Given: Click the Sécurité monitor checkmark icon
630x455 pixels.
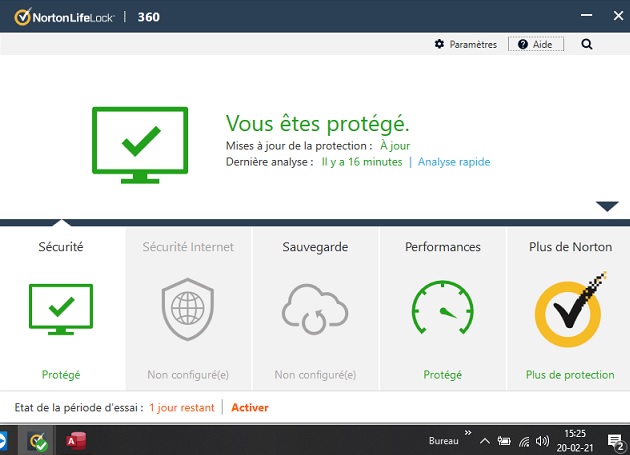Looking at the screenshot, I should point(61,309).
